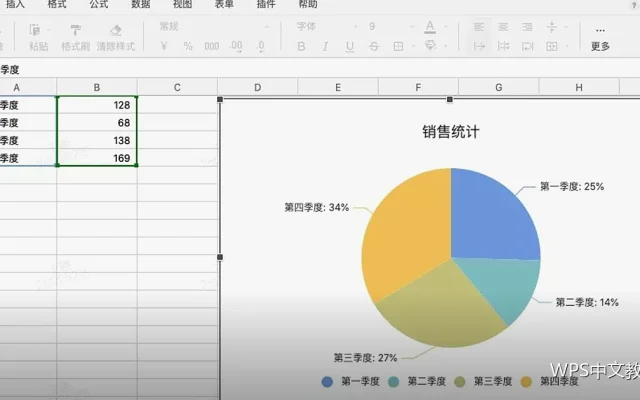Decrease decimal places with .0 icon

(x=261, y=46)
